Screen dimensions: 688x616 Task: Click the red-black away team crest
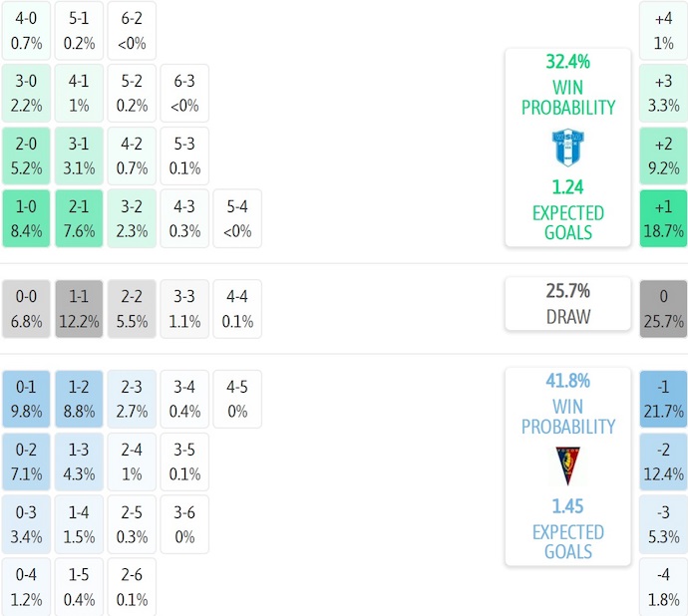(567, 466)
